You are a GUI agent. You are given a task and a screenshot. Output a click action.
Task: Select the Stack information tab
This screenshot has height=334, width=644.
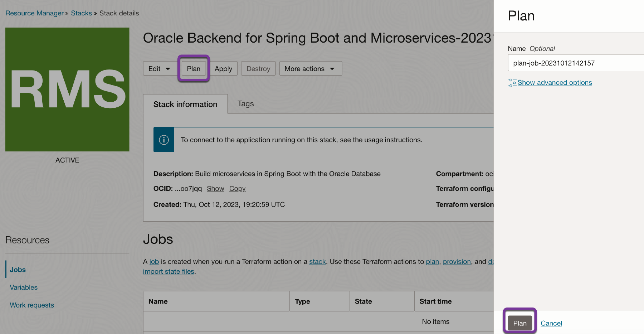pyautogui.click(x=185, y=105)
